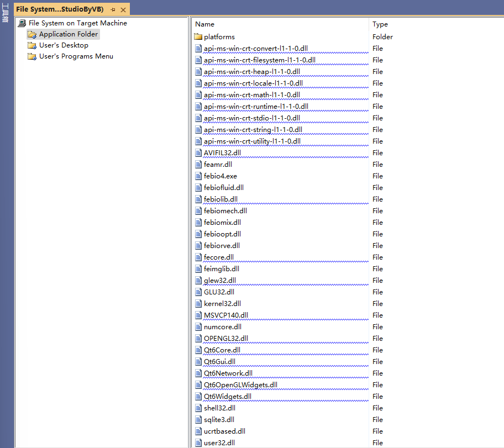The height and width of the screenshot is (448, 504).
Task: Click the Type column header
Action: 380,24
